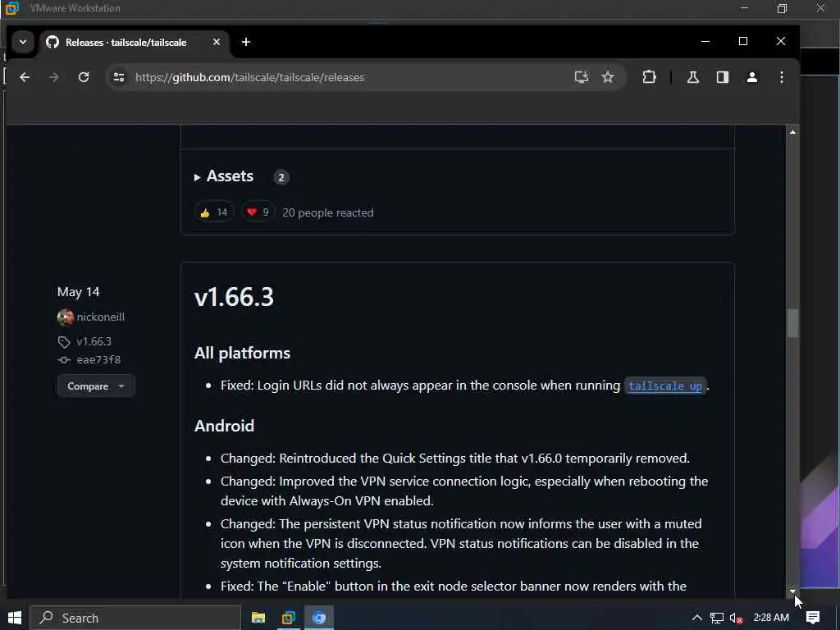Click the Assets count badge 2
Screen dimensions: 840x630
(281, 177)
